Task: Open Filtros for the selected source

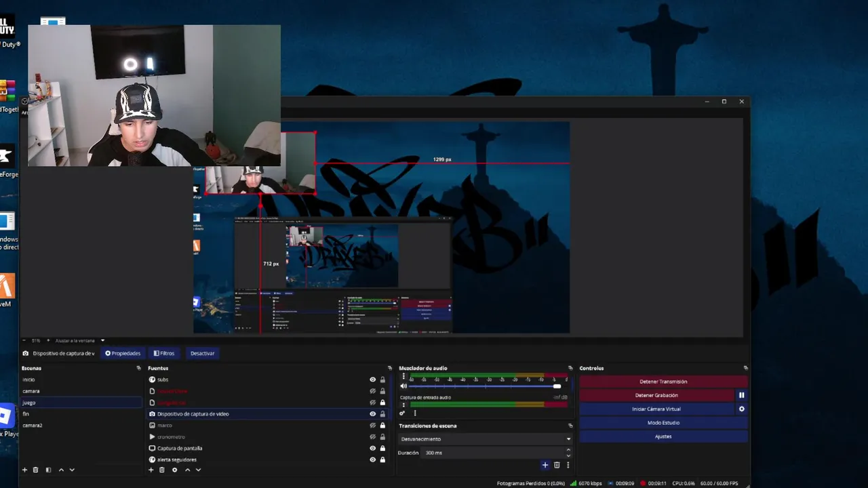Action: tap(164, 353)
